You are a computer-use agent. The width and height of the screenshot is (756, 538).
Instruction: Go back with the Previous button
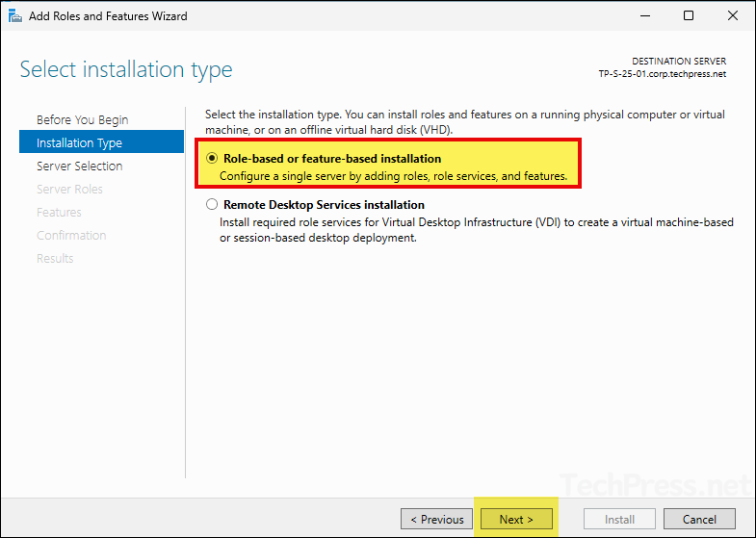coord(437,520)
